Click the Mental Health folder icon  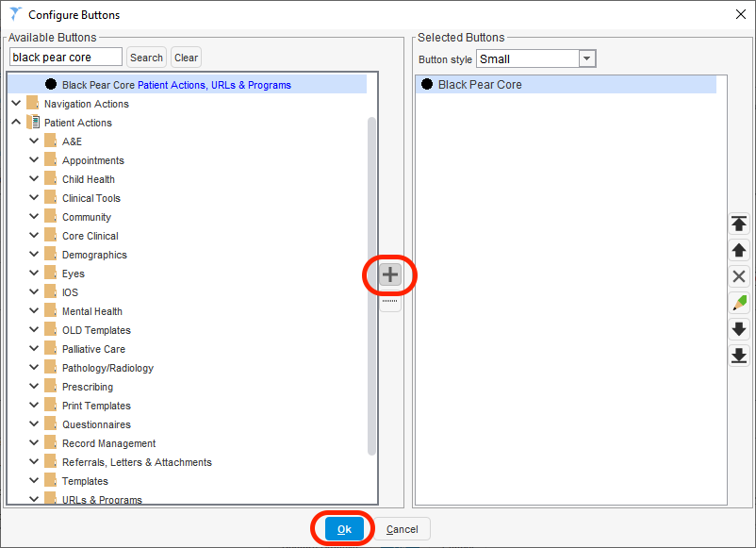coord(50,310)
